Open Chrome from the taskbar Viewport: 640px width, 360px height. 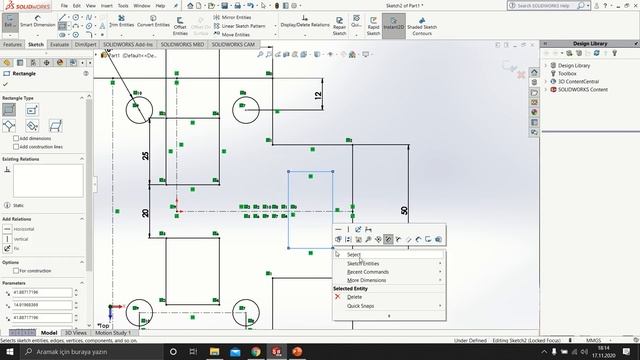pyautogui.click(x=256, y=351)
